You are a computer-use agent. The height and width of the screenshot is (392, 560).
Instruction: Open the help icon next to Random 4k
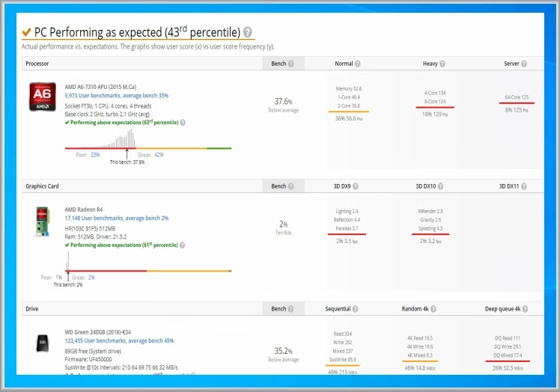[433, 309]
